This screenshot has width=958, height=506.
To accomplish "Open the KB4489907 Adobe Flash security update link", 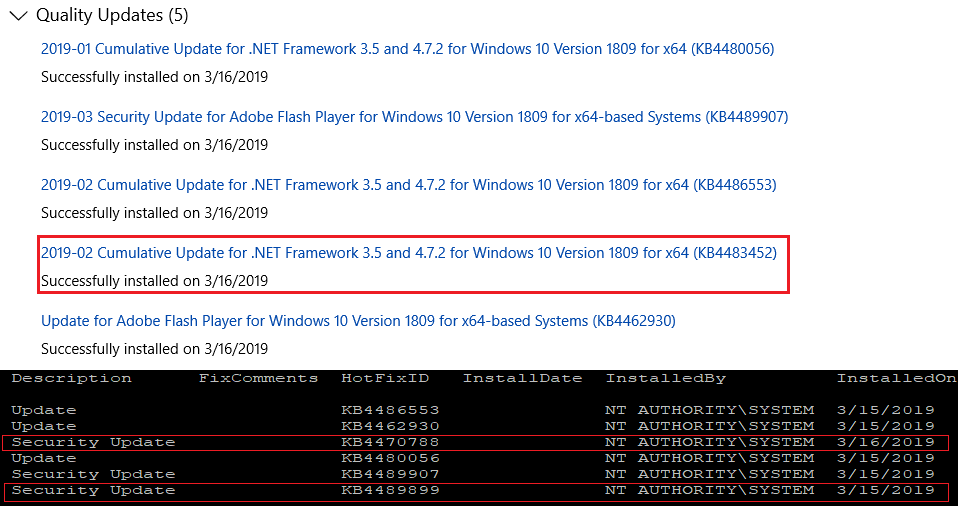I will (414, 117).
